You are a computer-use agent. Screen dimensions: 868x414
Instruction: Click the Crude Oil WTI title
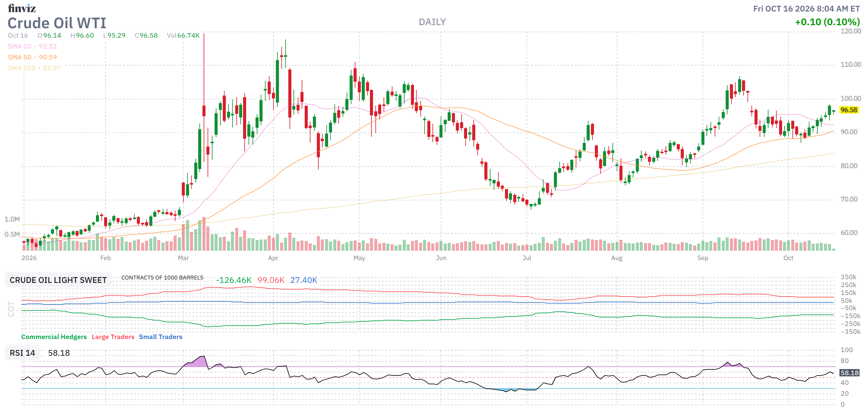pyautogui.click(x=57, y=23)
